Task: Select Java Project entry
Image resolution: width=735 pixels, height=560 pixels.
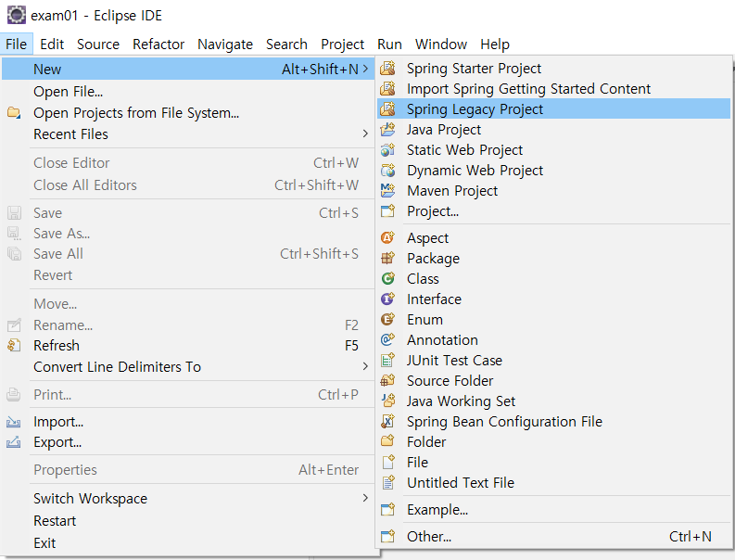Action: (x=553, y=130)
